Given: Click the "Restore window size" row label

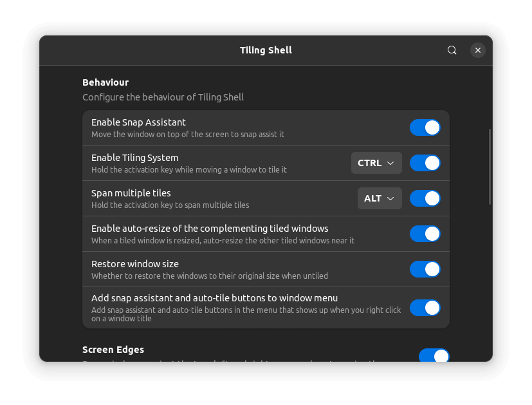Looking at the screenshot, I should (x=134, y=264).
